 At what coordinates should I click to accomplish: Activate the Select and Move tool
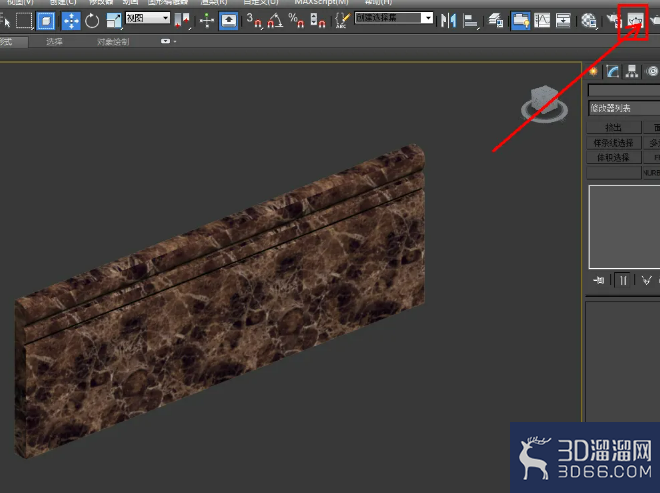(x=71, y=20)
